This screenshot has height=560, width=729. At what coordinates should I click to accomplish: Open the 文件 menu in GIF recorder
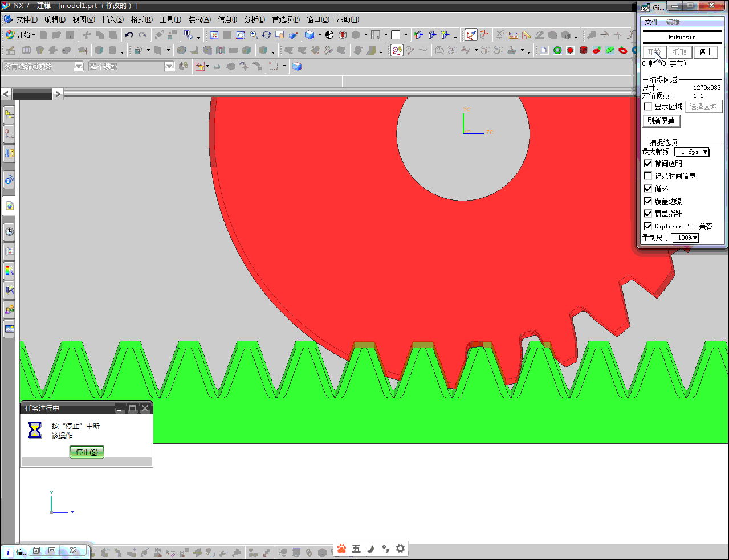[x=651, y=22]
